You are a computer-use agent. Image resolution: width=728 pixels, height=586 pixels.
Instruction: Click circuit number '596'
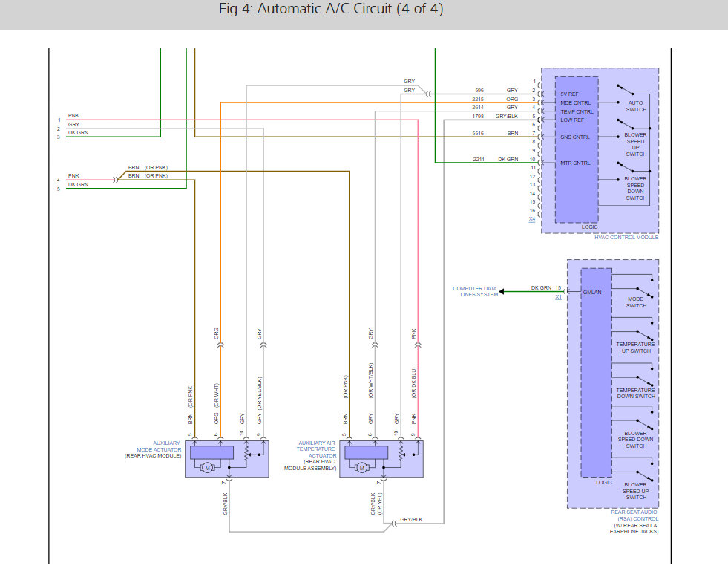tap(479, 91)
